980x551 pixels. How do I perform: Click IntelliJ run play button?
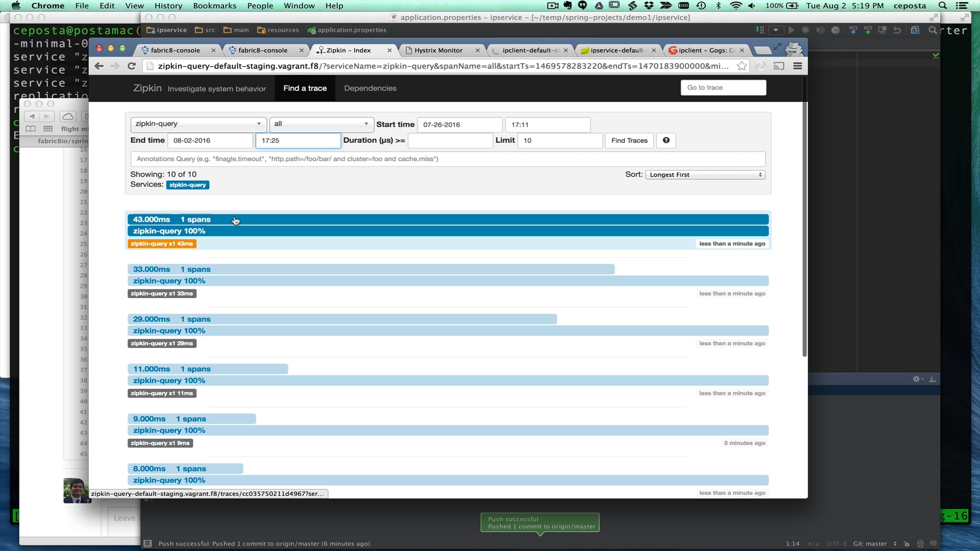(791, 30)
